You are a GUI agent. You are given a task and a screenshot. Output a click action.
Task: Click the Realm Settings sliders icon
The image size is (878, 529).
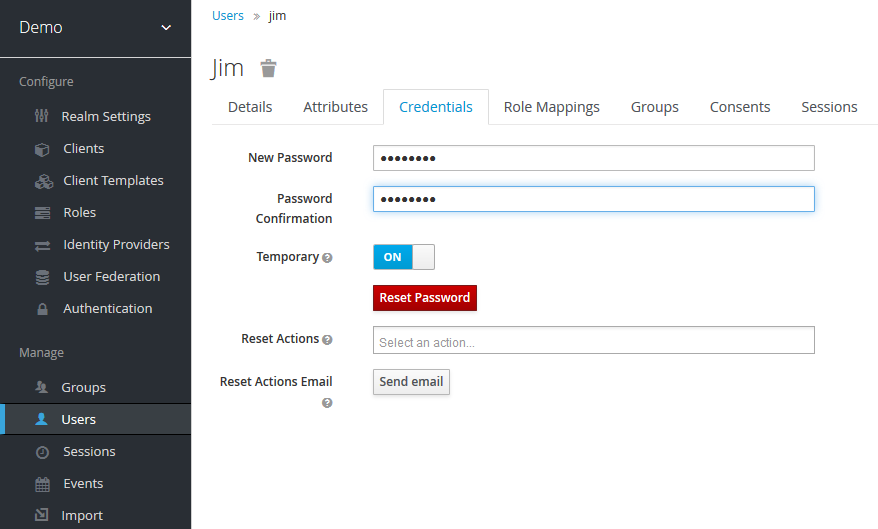(x=42, y=116)
